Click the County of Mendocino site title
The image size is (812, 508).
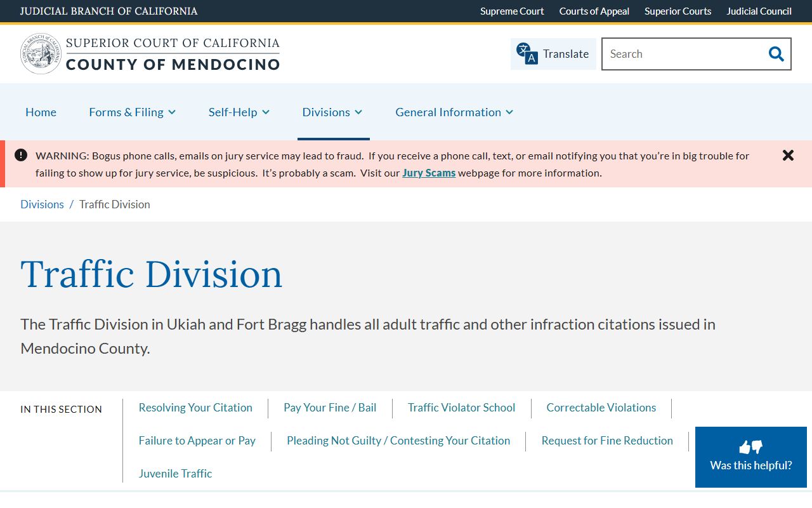[x=173, y=64]
